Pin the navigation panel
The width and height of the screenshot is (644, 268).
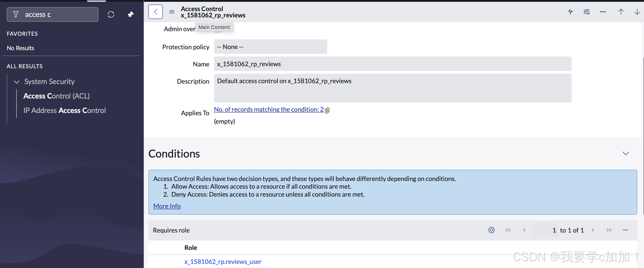131,14
